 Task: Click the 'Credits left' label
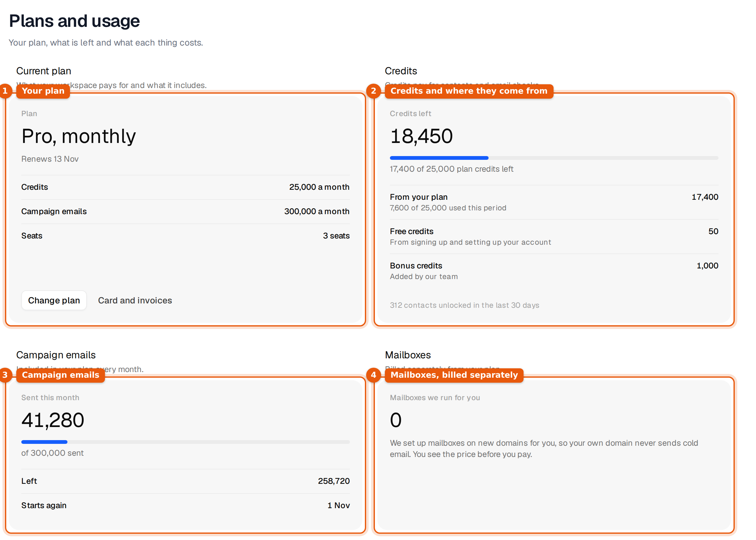point(410,114)
